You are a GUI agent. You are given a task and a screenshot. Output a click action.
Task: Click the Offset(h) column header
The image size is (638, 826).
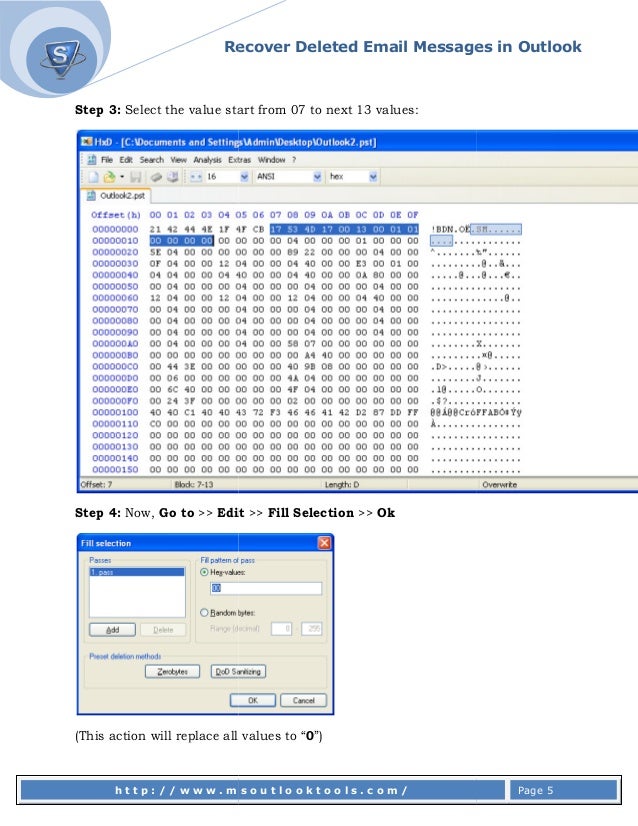pyautogui.click(x=115, y=215)
